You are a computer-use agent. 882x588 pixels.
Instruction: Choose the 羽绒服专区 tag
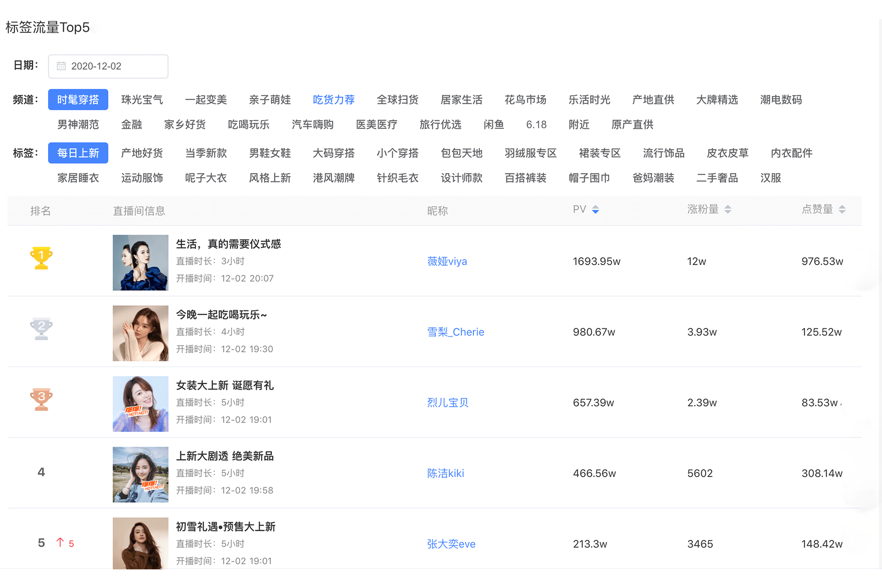coord(531,153)
